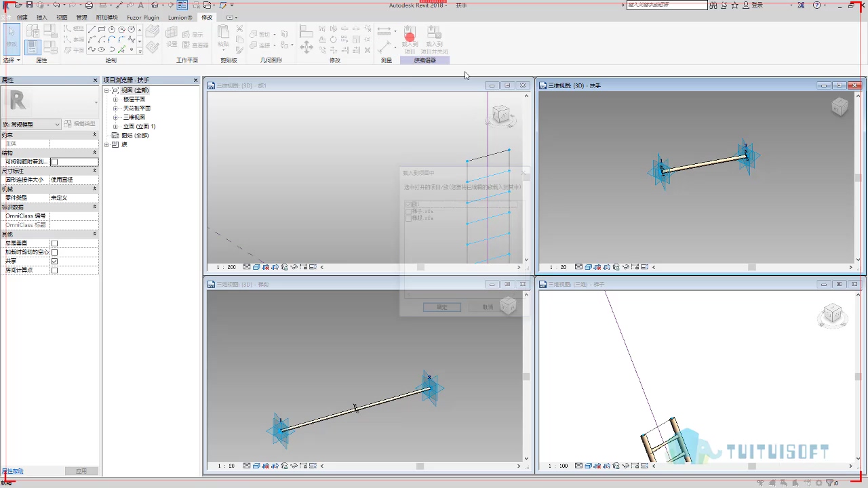
Task: Toggle the 共享 (Shared) checkbox
Action: [54, 261]
